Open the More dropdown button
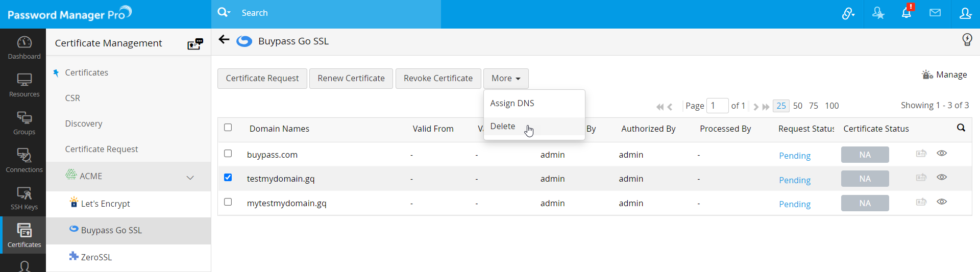This screenshot has width=980, height=272. (x=506, y=79)
